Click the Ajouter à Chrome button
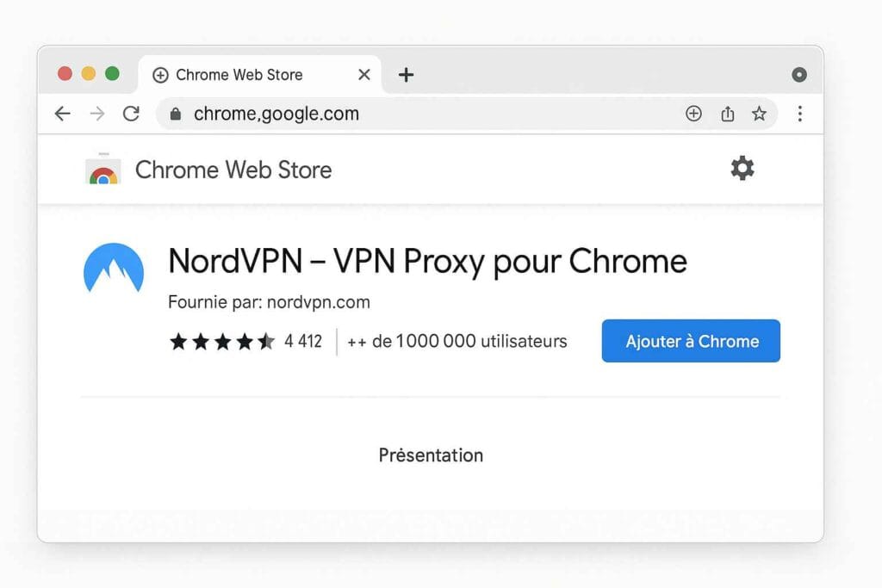 pos(691,341)
